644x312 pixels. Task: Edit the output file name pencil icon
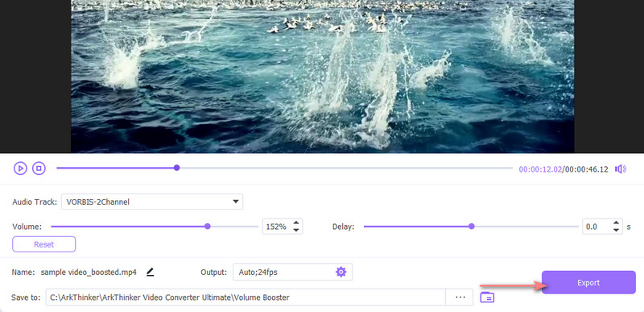pos(150,272)
